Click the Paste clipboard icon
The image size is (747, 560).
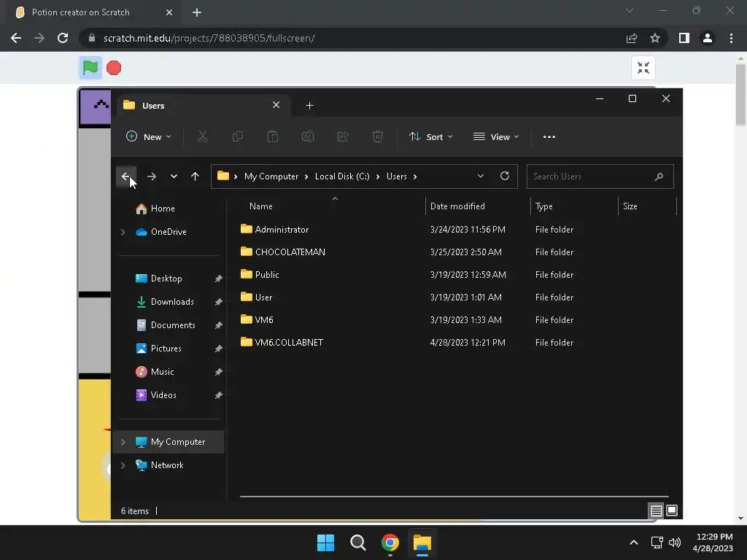tap(273, 136)
